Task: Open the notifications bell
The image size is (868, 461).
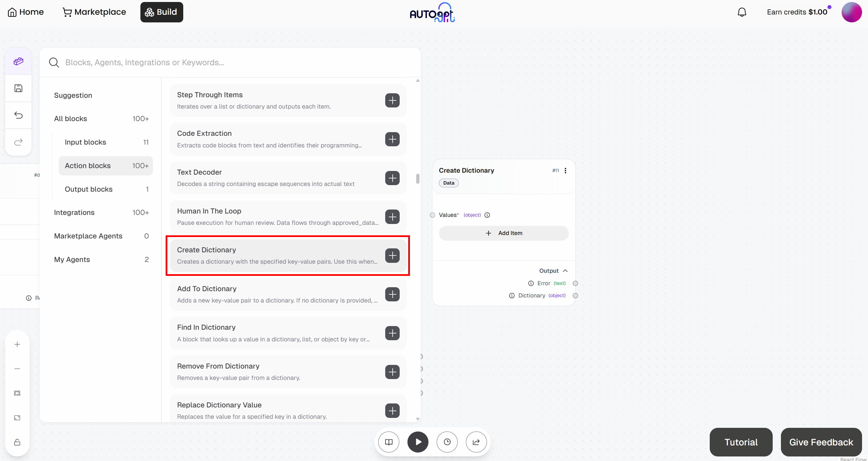Action: [742, 12]
